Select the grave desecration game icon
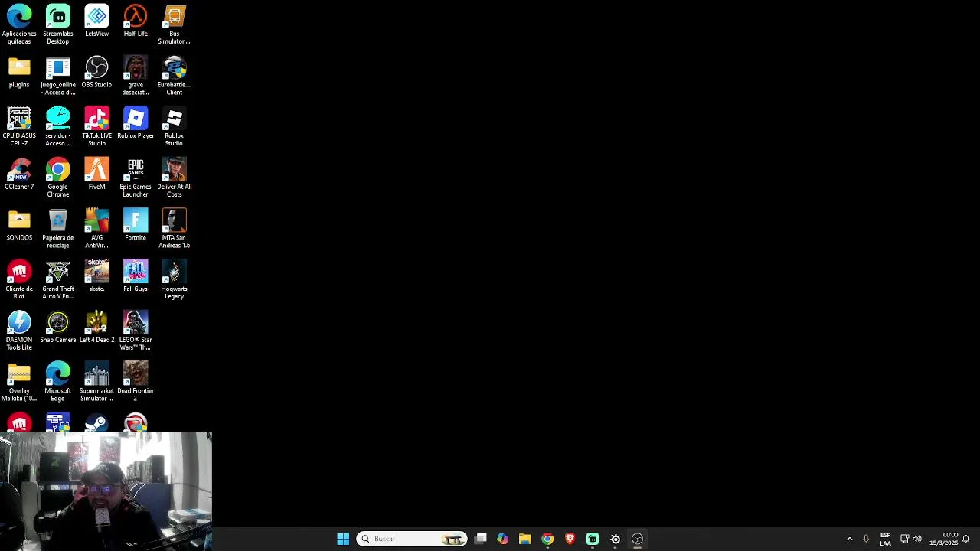 coord(136,76)
